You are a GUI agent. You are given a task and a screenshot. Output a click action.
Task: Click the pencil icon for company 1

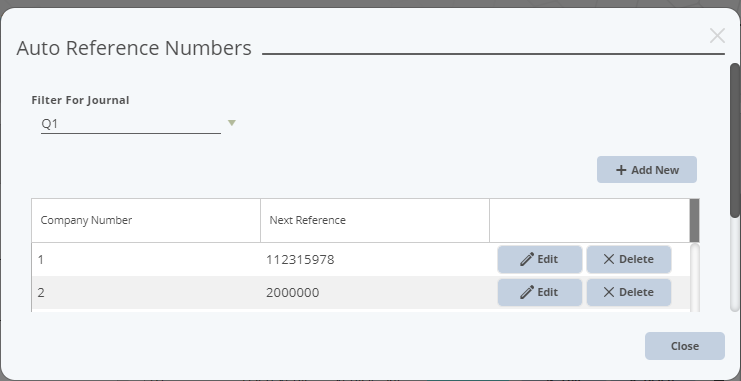[527, 259]
